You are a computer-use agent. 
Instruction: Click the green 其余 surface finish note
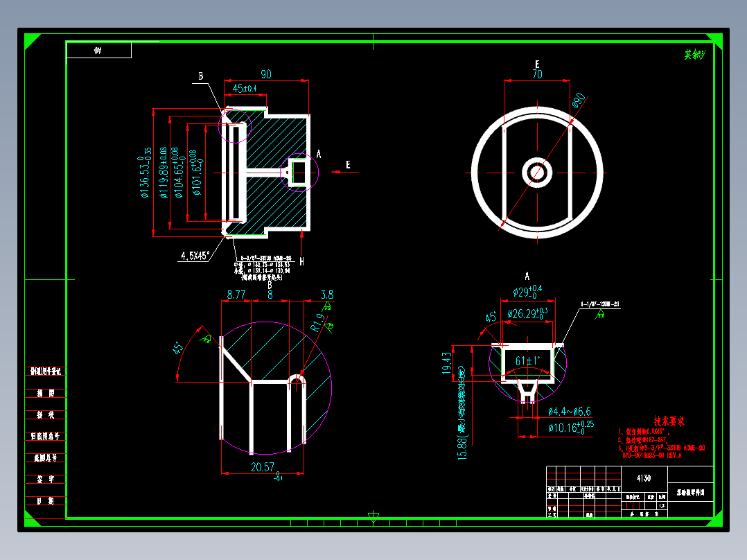pyautogui.click(x=694, y=55)
